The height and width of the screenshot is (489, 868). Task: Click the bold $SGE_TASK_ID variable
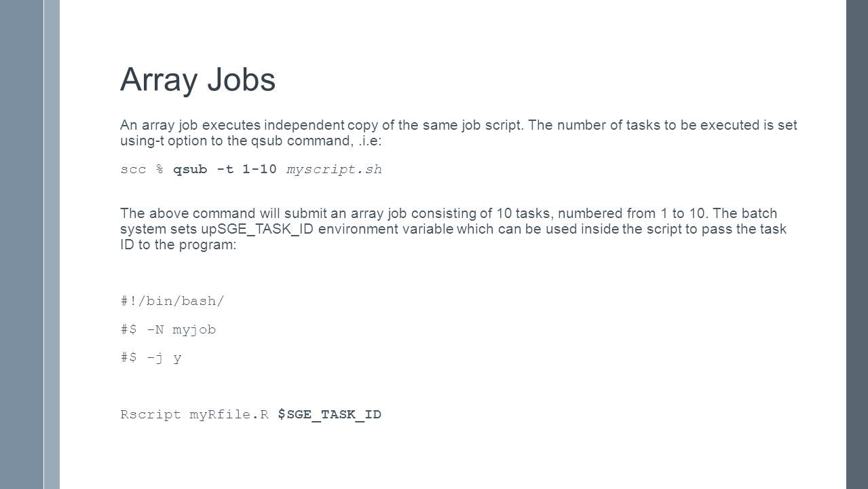pos(330,414)
